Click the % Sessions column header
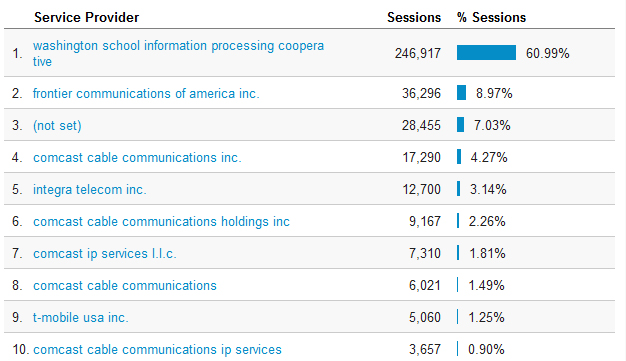The height and width of the screenshot is (361, 626). pyautogui.click(x=491, y=17)
